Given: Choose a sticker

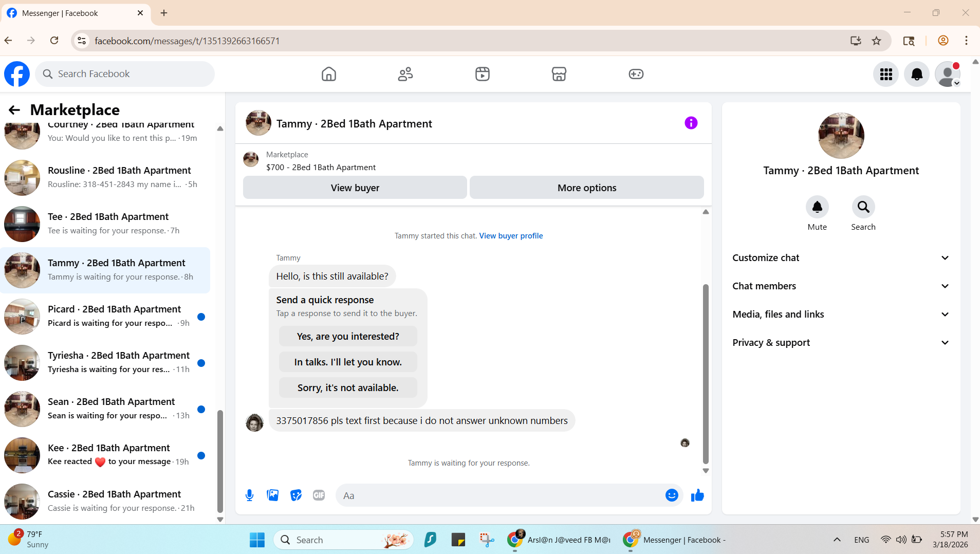Looking at the screenshot, I should click(x=296, y=495).
